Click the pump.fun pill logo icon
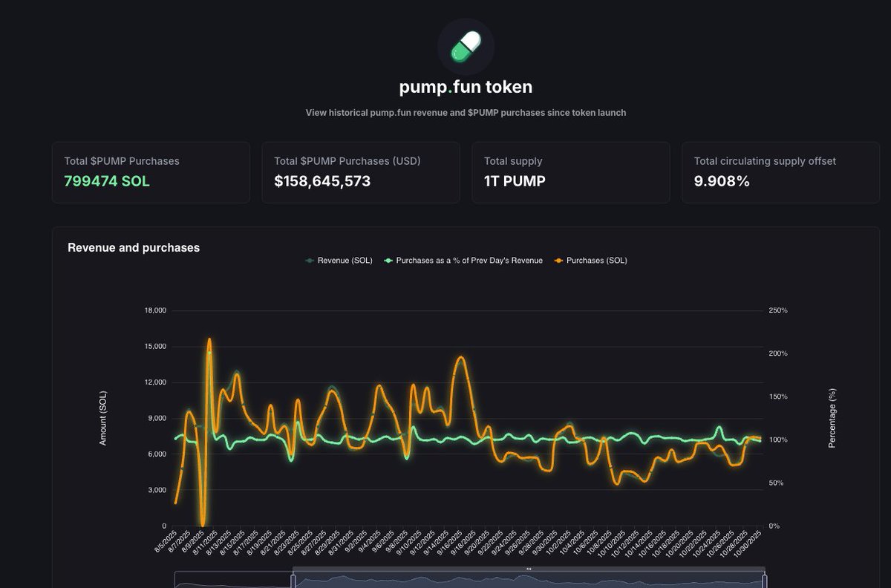 464,46
